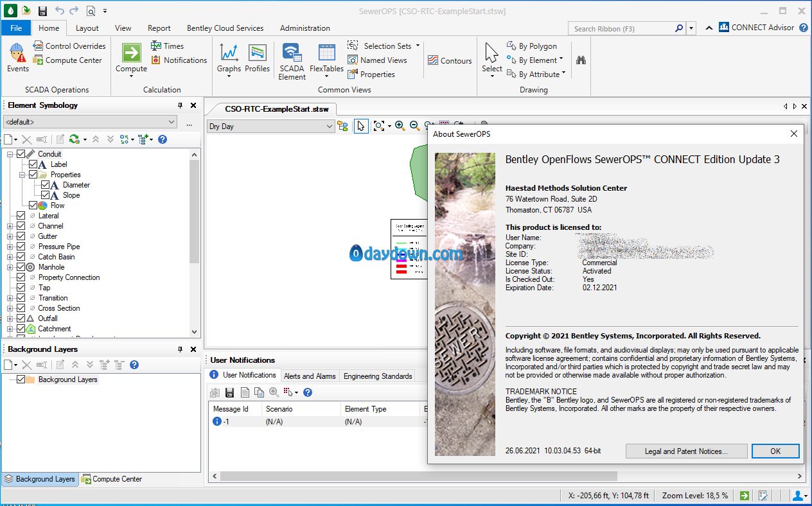
Task: Save user notifications with disk icon
Action: coord(229,392)
